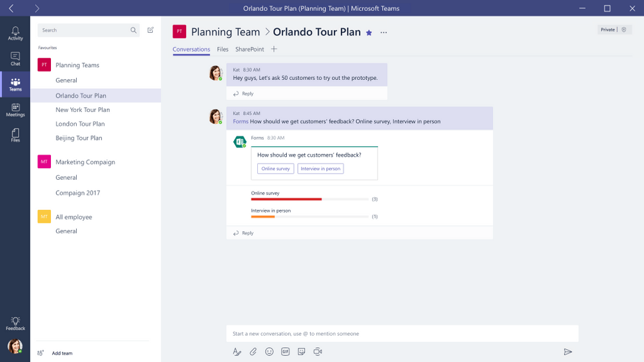Start a video meeting with camera icon
Viewport: 644px width, 362px height.
pos(317,352)
